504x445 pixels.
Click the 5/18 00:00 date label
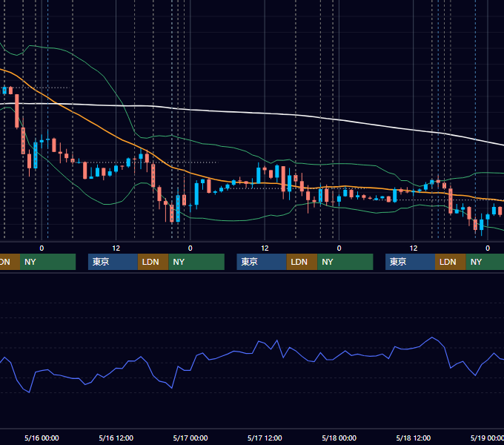(x=339, y=438)
